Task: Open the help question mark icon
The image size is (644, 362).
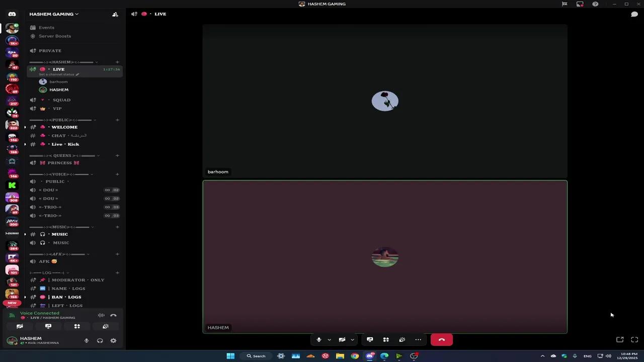Action: 595,4
